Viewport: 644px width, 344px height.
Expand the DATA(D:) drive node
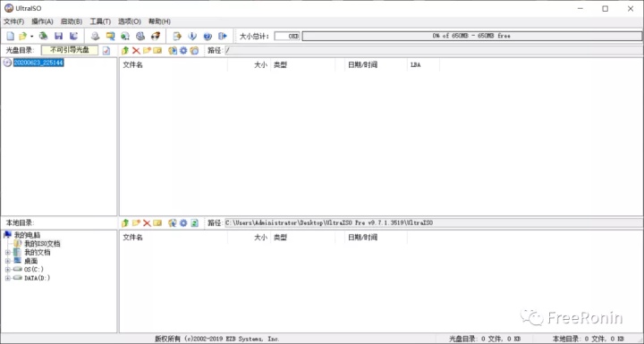pos(7,278)
